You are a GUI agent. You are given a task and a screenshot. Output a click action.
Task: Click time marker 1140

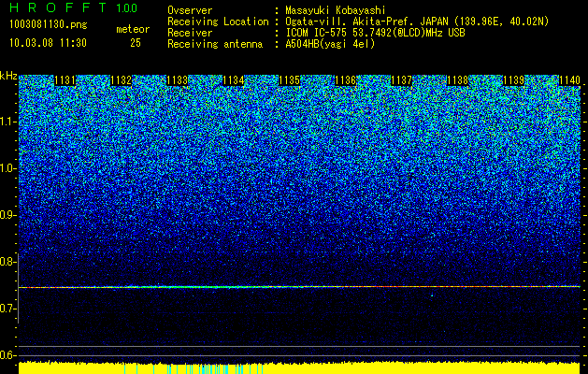pyautogui.click(x=569, y=80)
